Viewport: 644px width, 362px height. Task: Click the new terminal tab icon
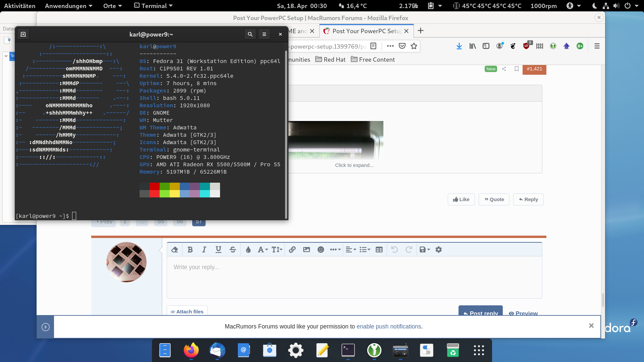pyautogui.click(x=23, y=34)
